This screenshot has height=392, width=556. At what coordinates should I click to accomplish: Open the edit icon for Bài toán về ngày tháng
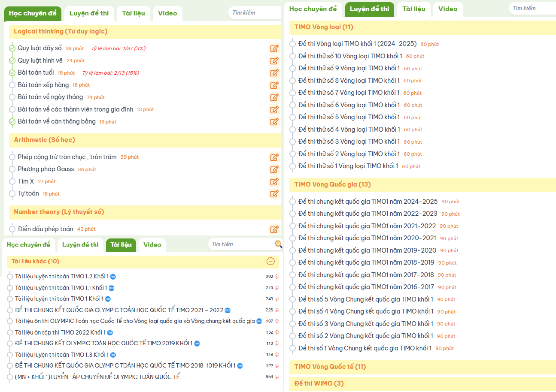coord(274,97)
